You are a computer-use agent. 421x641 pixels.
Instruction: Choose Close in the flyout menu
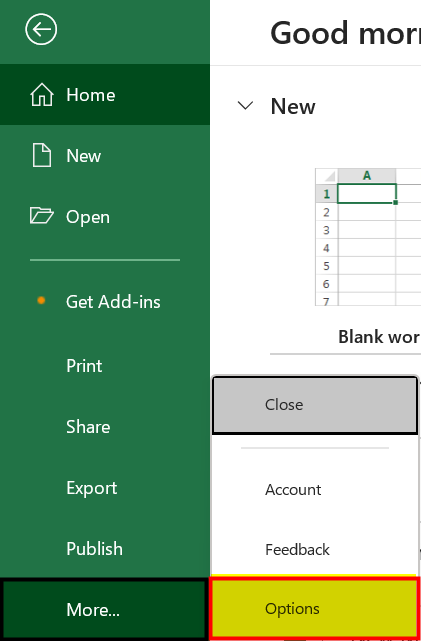click(315, 405)
